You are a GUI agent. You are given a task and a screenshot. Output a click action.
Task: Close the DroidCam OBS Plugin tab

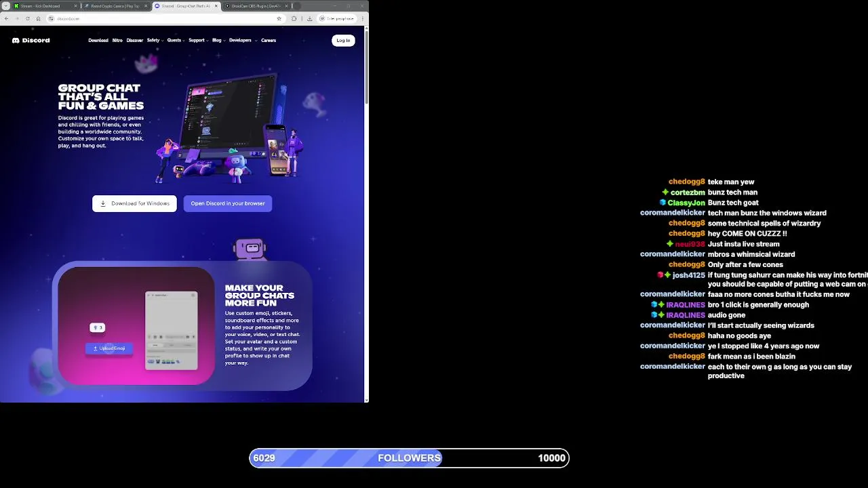tap(287, 6)
